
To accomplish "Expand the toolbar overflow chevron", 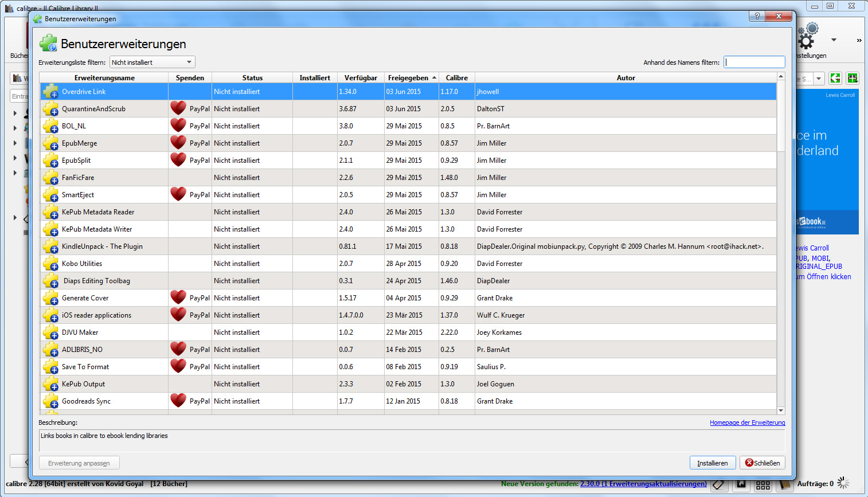I will click(859, 40).
